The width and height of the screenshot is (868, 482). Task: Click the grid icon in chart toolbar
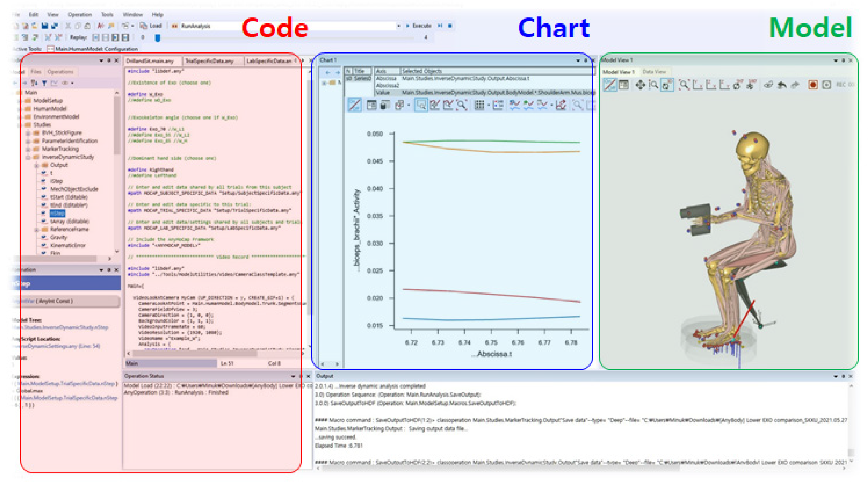pyautogui.click(x=479, y=105)
